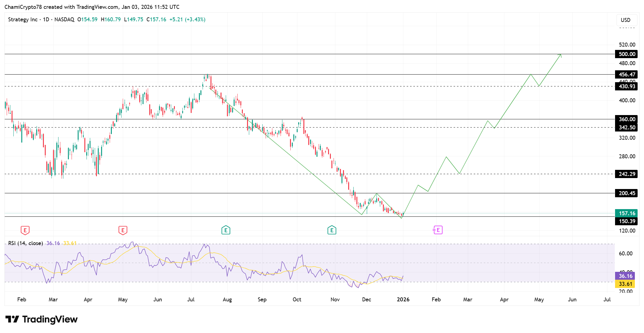Open the 1D timeframe selector
Image resolution: width=644 pixels, height=333 pixels.
click(46, 19)
